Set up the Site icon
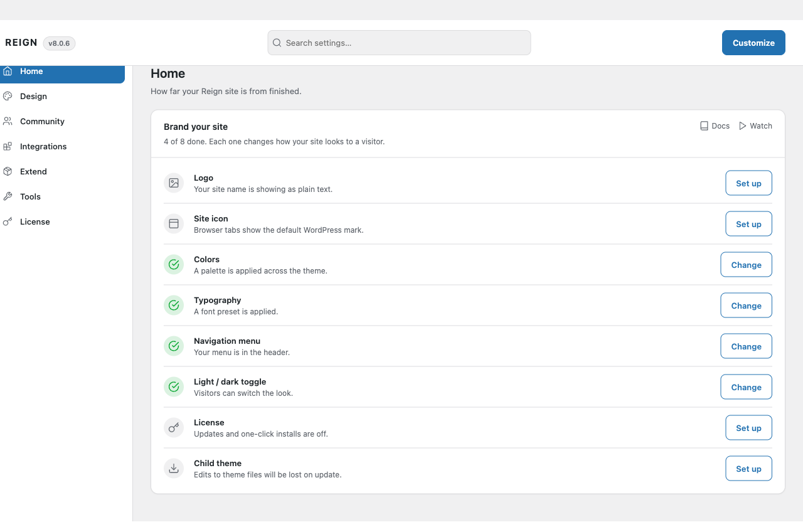 [748, 224]
